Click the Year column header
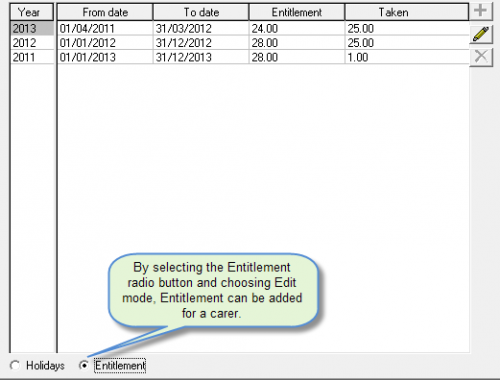The width and height of the screenshot is (500, 380). click(x=32, y=12)
